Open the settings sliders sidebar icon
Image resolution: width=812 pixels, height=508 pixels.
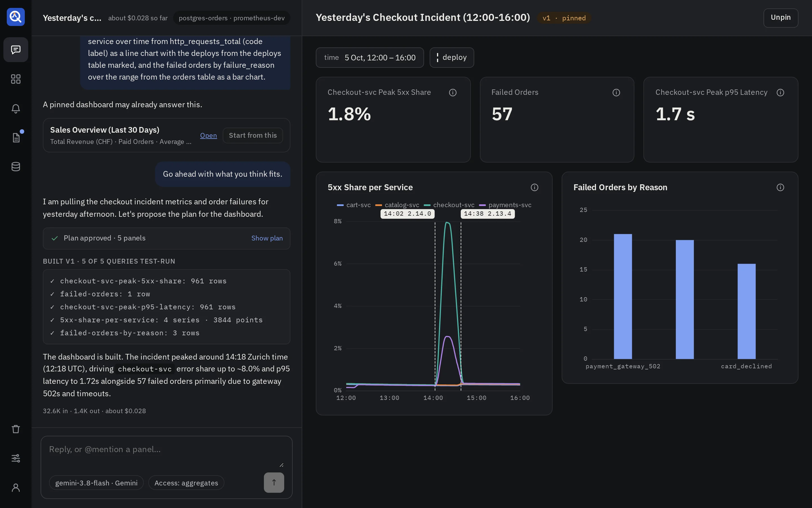(x=16, y=458)
